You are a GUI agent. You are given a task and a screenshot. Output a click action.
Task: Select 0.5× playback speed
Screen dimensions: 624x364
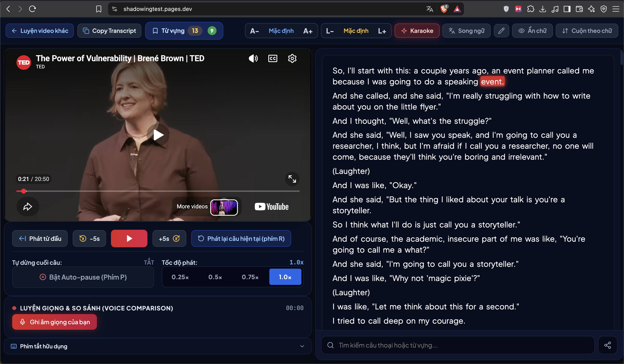coord(215,277)
